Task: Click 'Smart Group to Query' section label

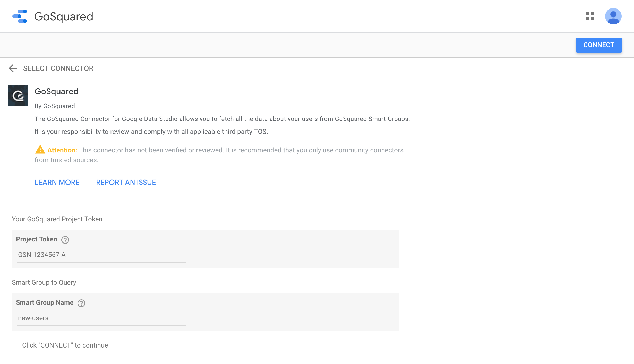Action: 44,282
